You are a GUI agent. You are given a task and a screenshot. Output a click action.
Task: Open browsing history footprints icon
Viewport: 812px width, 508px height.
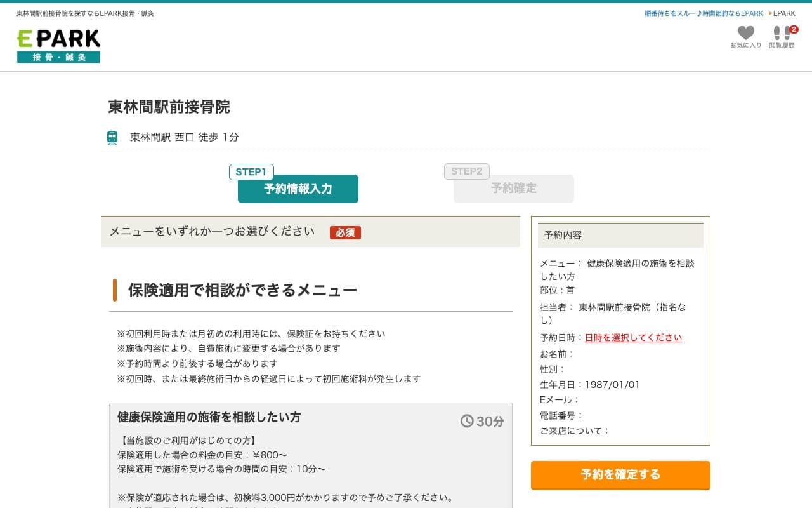(781, 34)
